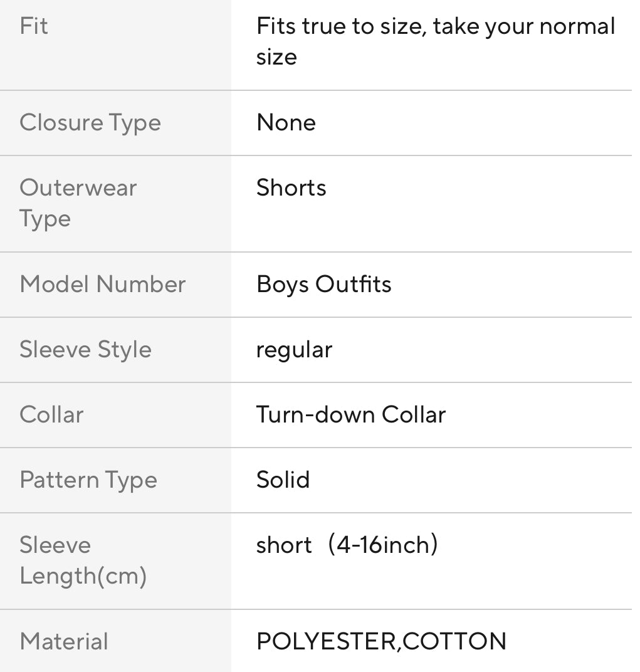Screen dimensions: 640x672
Task: Click the word POLYESTER
Action: pos(327,642)
